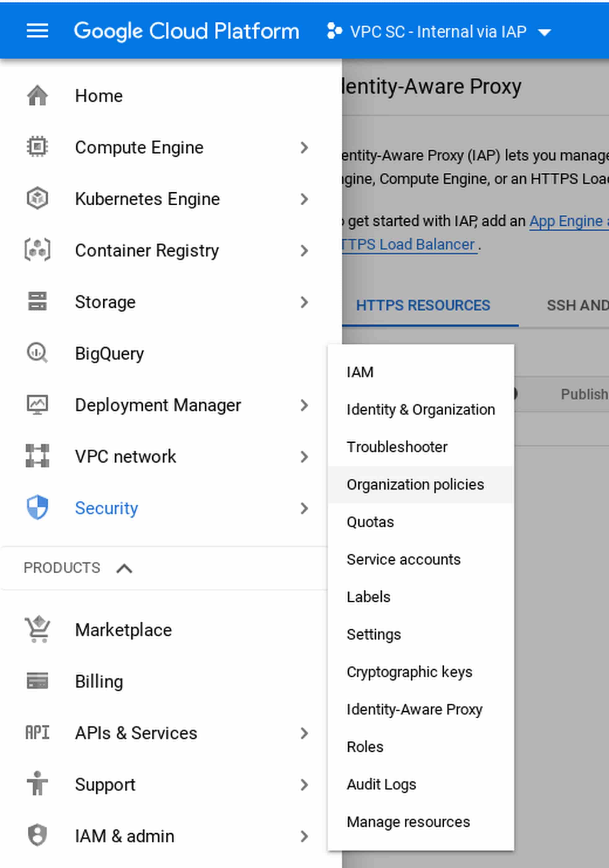Open Labels from the submenu
609x868 pixels.
[420, 597]
